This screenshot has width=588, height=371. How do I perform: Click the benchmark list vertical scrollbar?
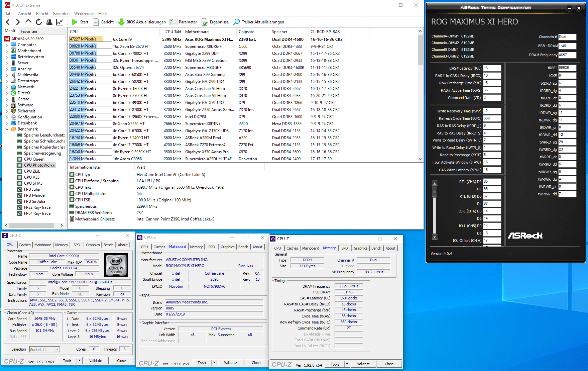pyautogui.click(x=420, y=95)
